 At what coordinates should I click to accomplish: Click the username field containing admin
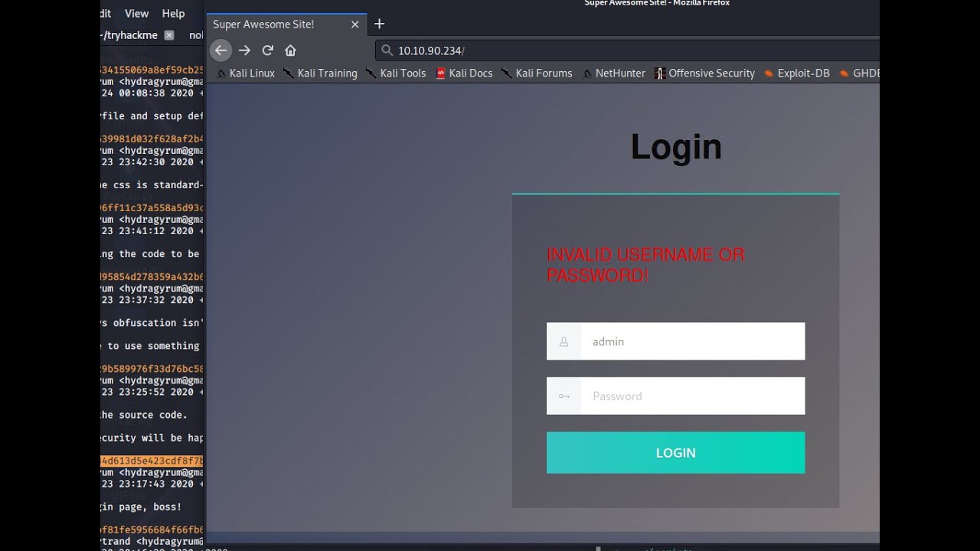(x=675, y=341)
